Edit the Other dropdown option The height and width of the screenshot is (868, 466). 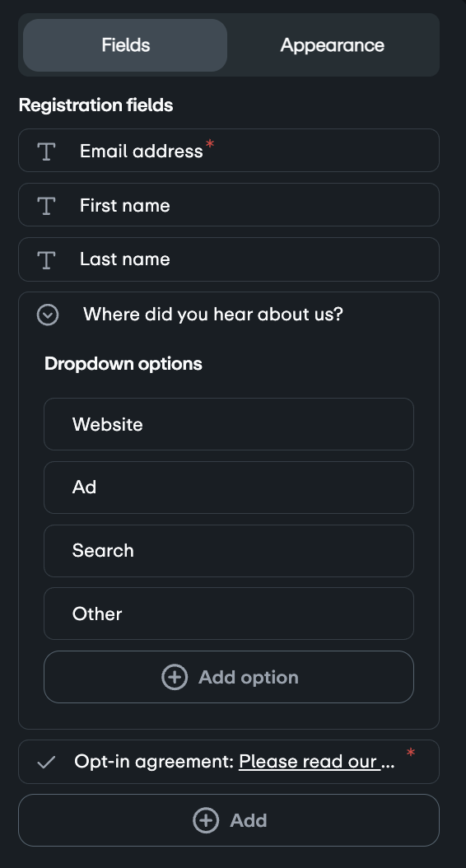click(229, 614)
